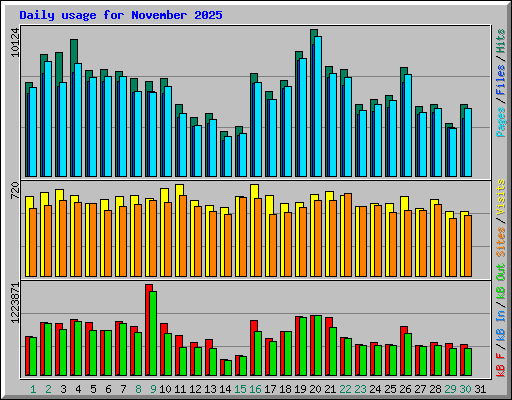The image size is (512, 400).
Task: Select day 18 on the x-axis
Action: tap(285, 389)
